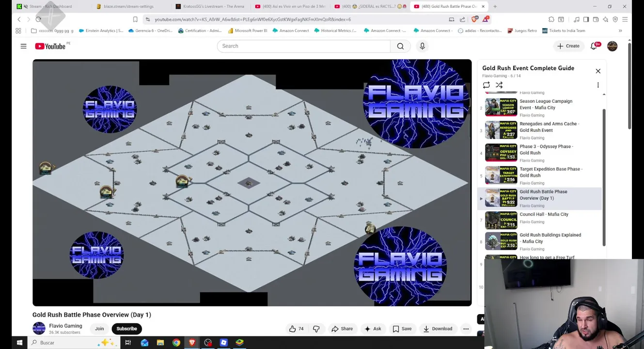Save the video to a playlist

(402, 329)
